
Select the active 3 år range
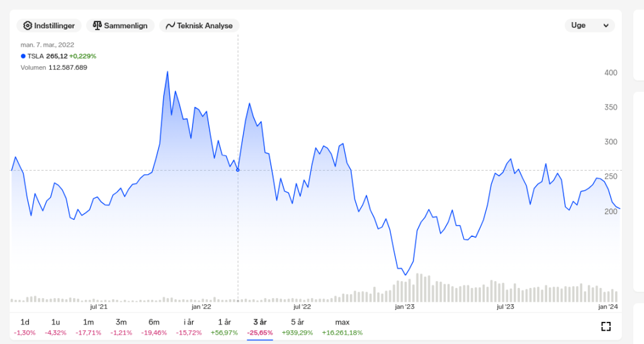point(259,326)
